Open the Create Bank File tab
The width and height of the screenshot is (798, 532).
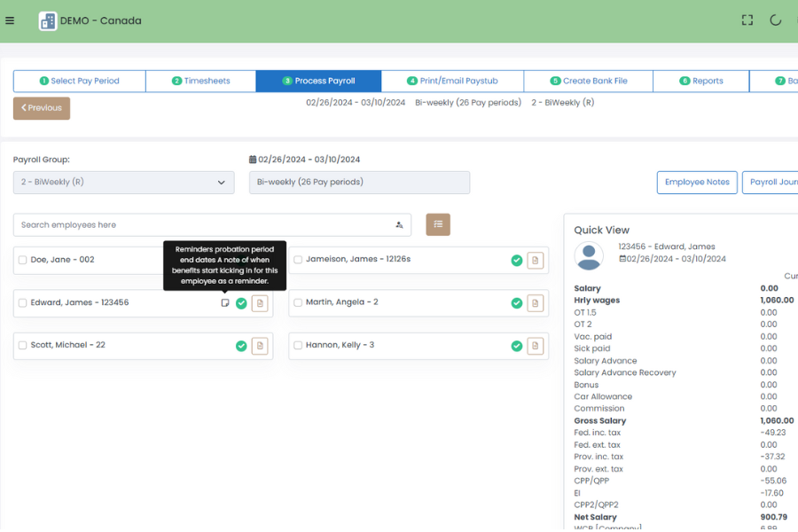point(588,81)
